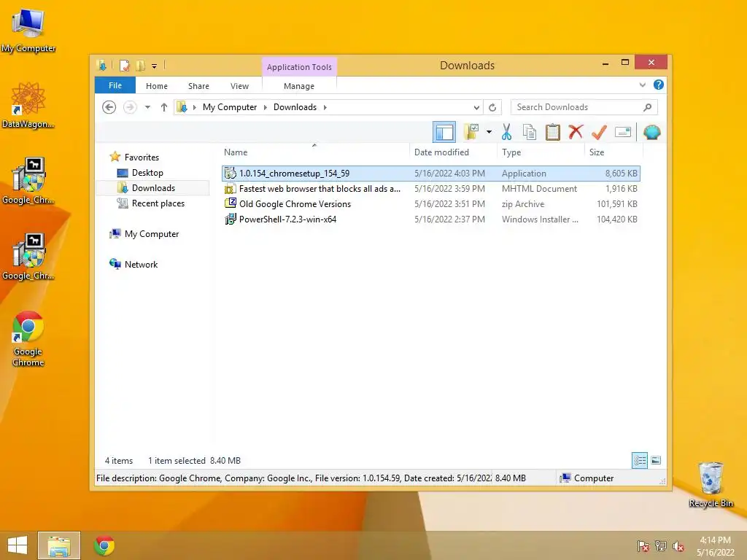The height and width of the screenshot is (560, 747).
Task: Click the orange checkmark Properties icon
Action: click(x=599, y=132)
